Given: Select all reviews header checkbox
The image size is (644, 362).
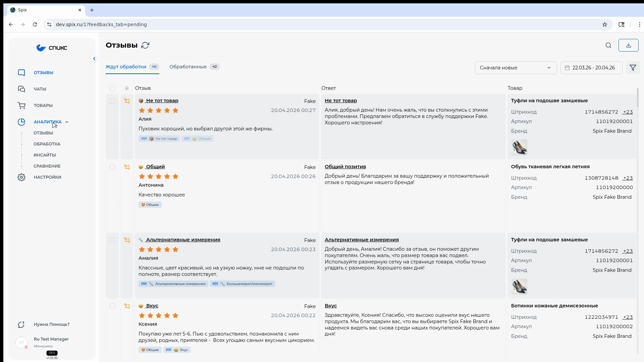Looking at the screenshot, I should [x=112, y=88].
